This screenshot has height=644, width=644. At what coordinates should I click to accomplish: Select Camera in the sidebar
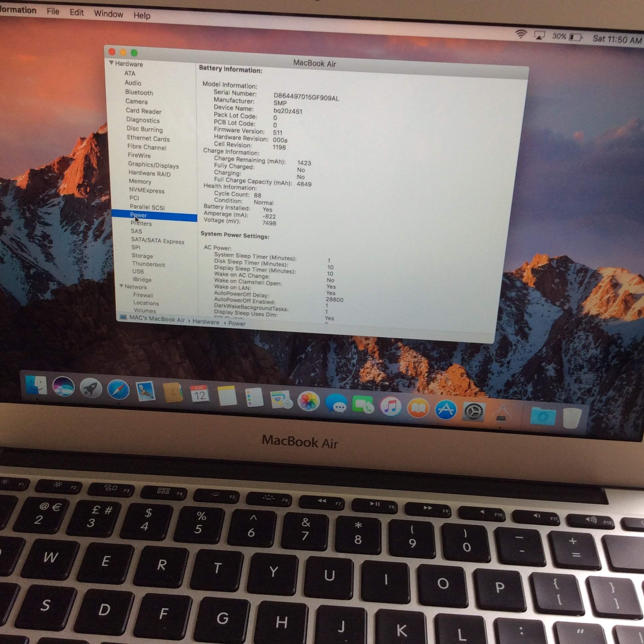[137, 101]
